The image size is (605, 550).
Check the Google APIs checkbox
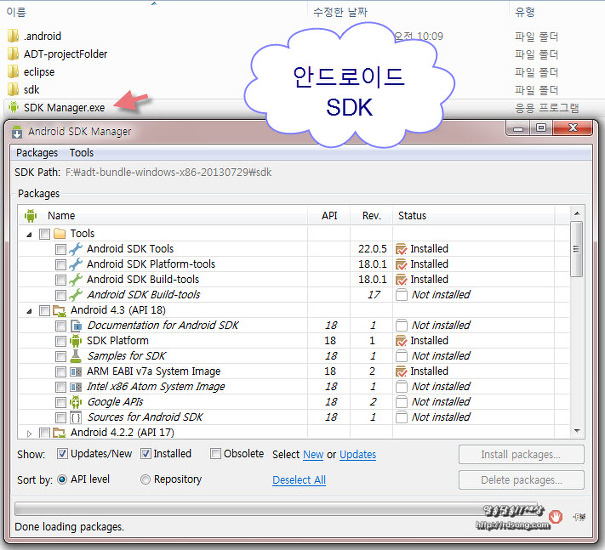click(61, 403)
